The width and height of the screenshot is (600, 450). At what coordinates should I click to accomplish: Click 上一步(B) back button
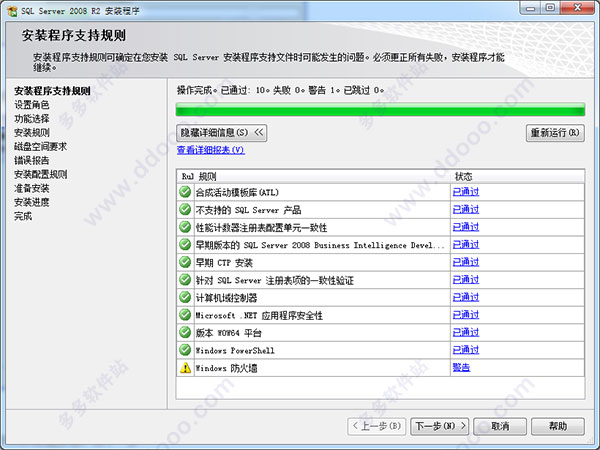pos(377,426)
